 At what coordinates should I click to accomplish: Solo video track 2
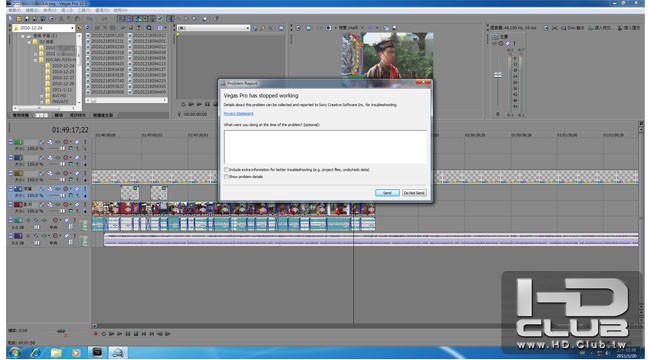click(x=85, y=157)
